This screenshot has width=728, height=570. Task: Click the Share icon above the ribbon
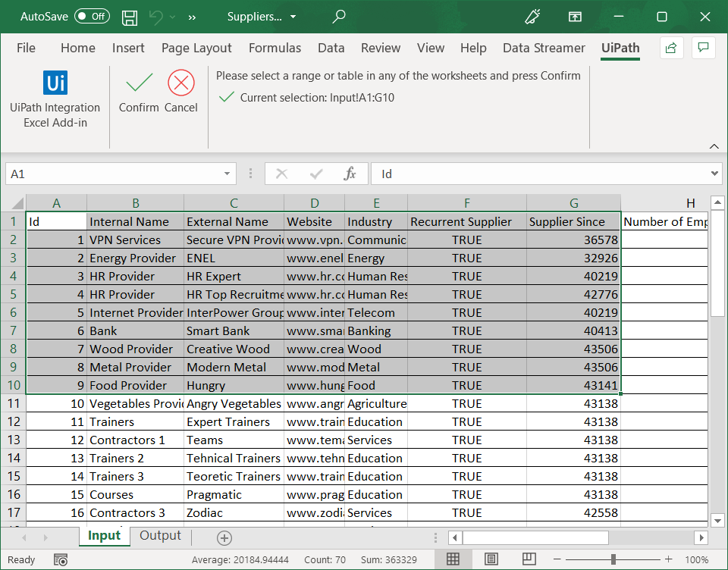point(671,47)
